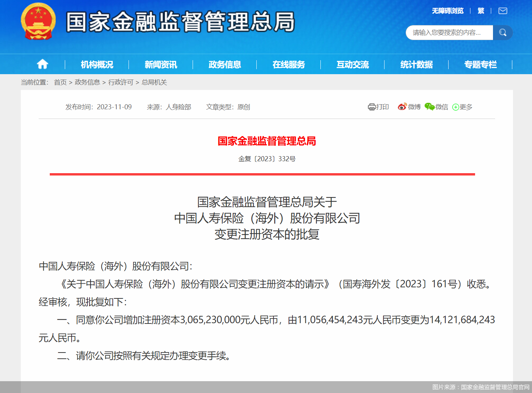
Task: Click the 无障碍浏览 link
Action: [448, 11]
